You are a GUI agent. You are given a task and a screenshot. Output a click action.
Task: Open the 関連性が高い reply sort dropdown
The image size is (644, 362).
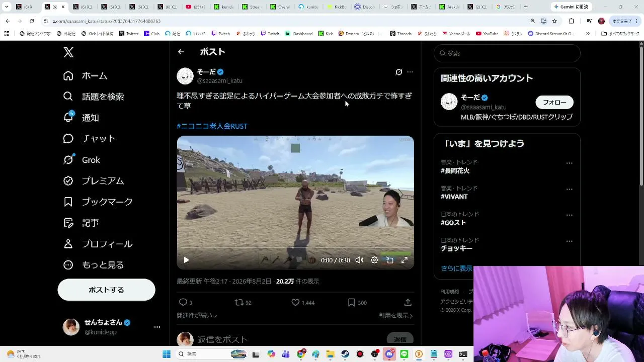point(197,316)
